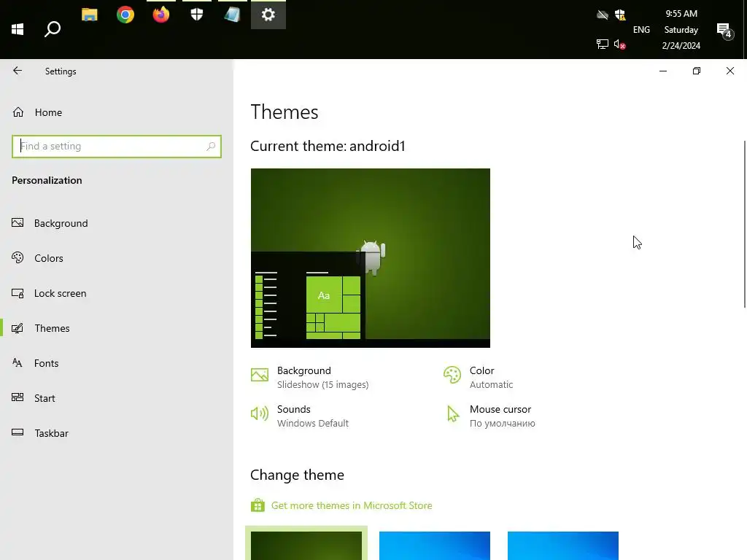This screenshot has width=747, height=560.
Task: Click the Lock screen icon in the sidebar
Action: coord(18,293)
